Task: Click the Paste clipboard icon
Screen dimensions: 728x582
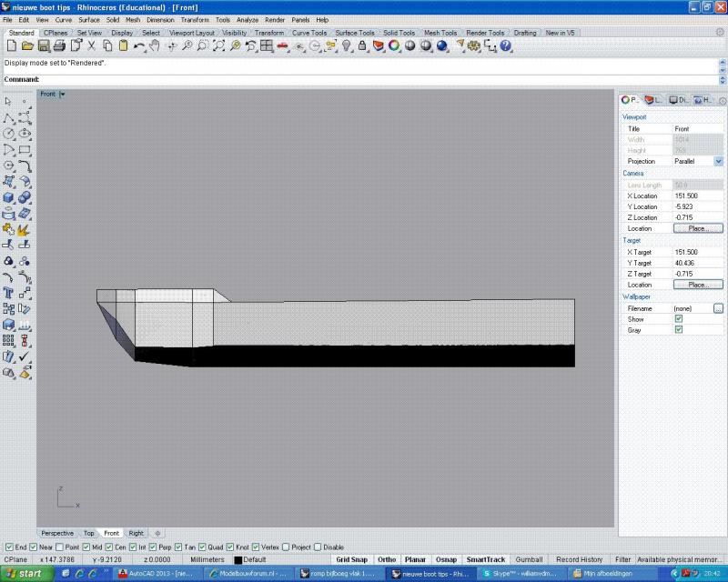Action: (x=123, y=45)
